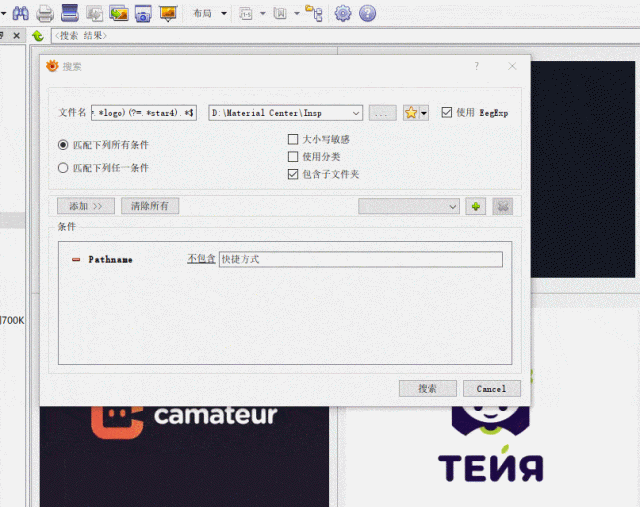This screenshot has height=507, width=640.
Task: Click the green up-folder arrow icon
Action: coord(38,36)
